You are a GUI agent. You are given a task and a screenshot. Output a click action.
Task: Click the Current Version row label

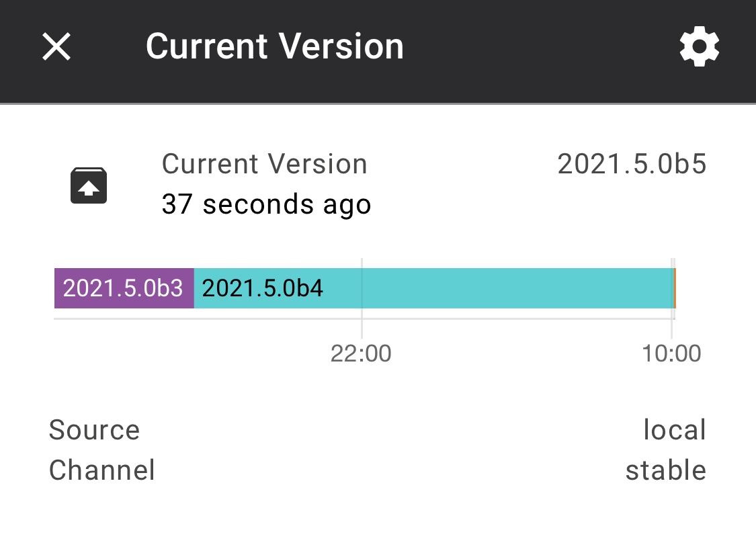(x=264, y=163)
